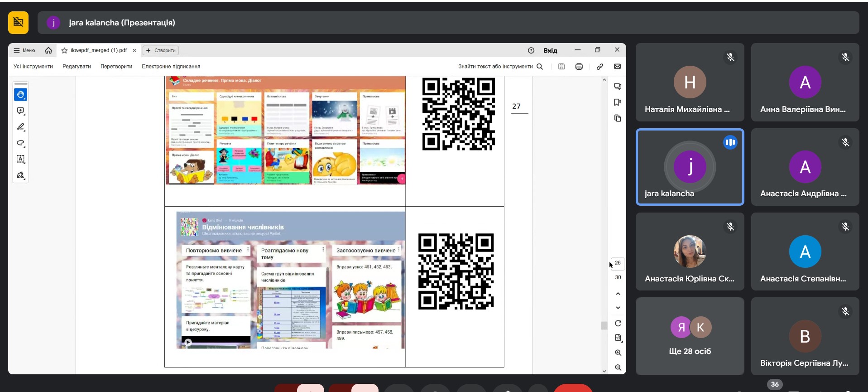Select the freehand draw lasso tool

point(21,143)
